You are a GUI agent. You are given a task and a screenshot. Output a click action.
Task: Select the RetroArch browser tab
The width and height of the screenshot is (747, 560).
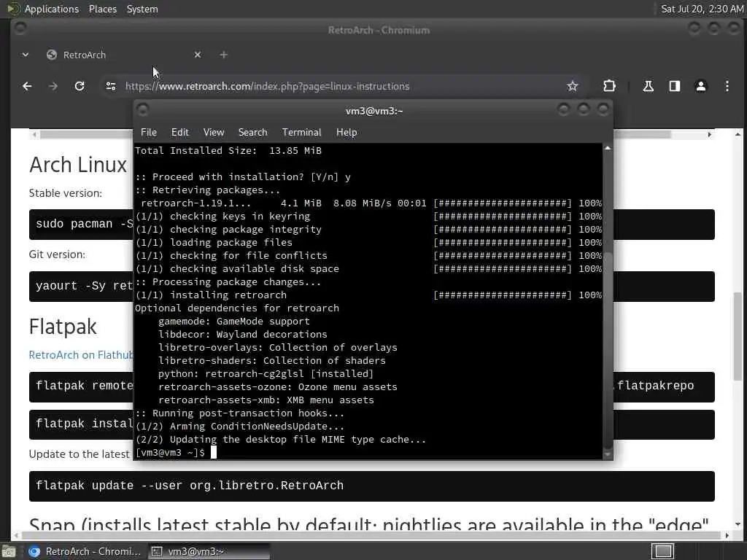point(124,55)
